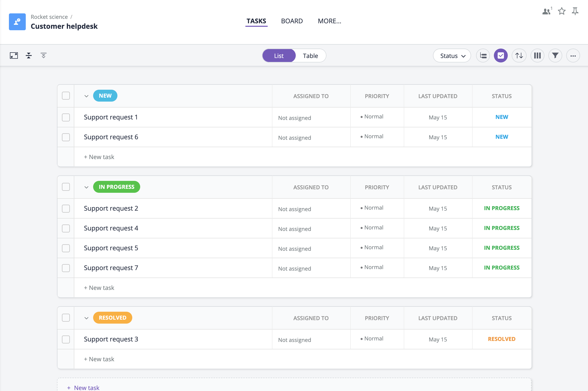Check Support request 7 checkbox

click(x=66, y=268)
